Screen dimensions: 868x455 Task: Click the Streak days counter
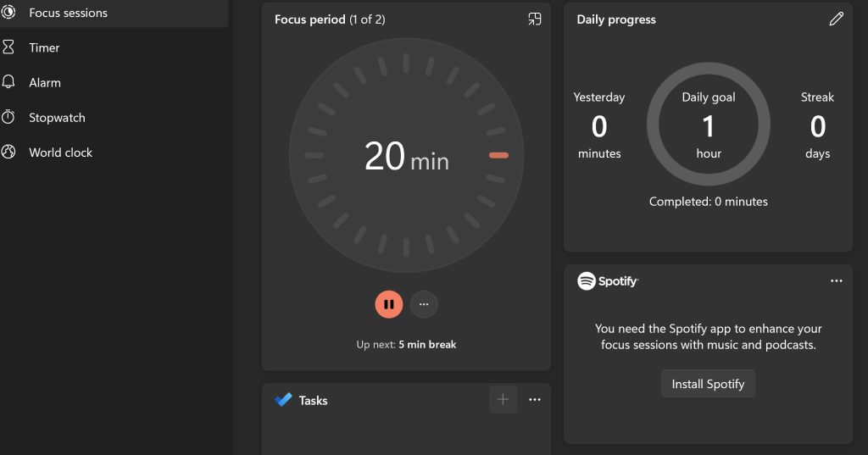[x=817, y=126]
